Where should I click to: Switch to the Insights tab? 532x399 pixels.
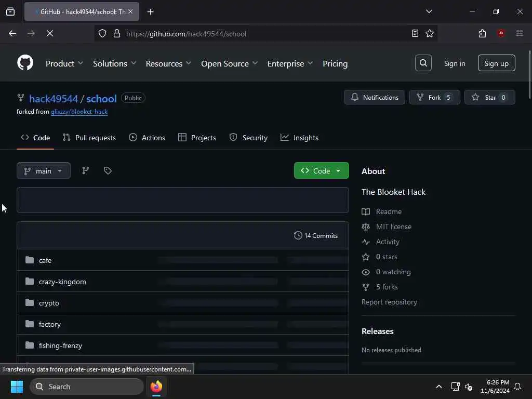[x=299, y=138]
